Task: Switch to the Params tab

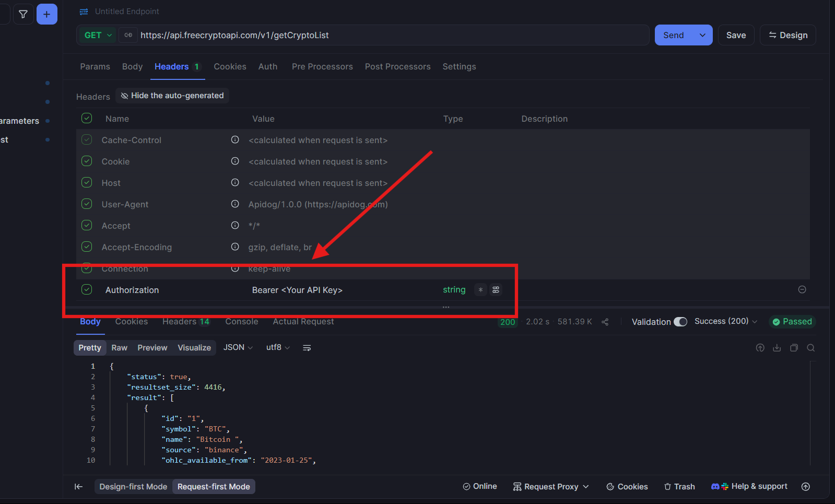Action: (x=95, y=66)
